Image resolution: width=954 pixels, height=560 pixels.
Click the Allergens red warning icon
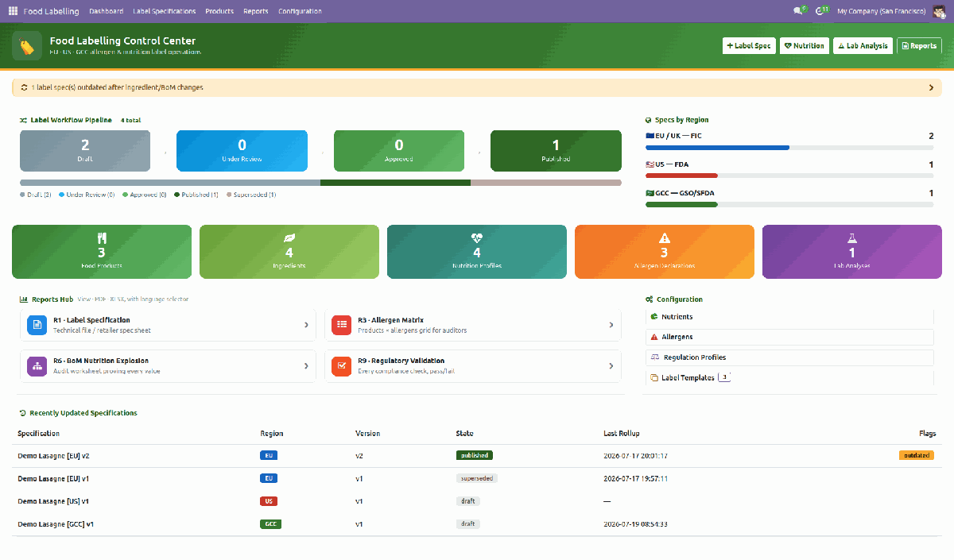click(654, 337)
